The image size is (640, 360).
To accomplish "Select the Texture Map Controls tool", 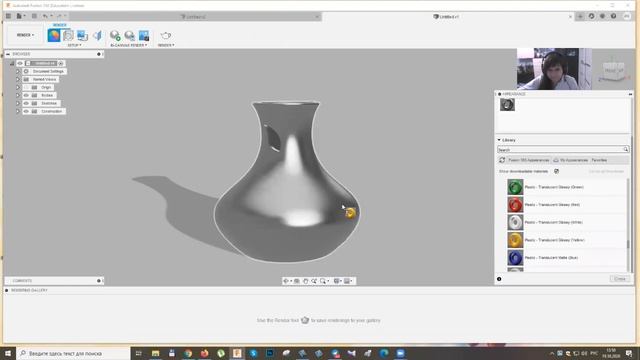I will tap(97, 36).
